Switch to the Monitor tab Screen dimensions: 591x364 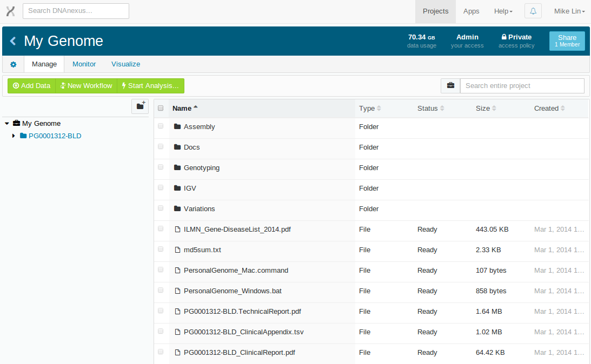tap(84, 64)
